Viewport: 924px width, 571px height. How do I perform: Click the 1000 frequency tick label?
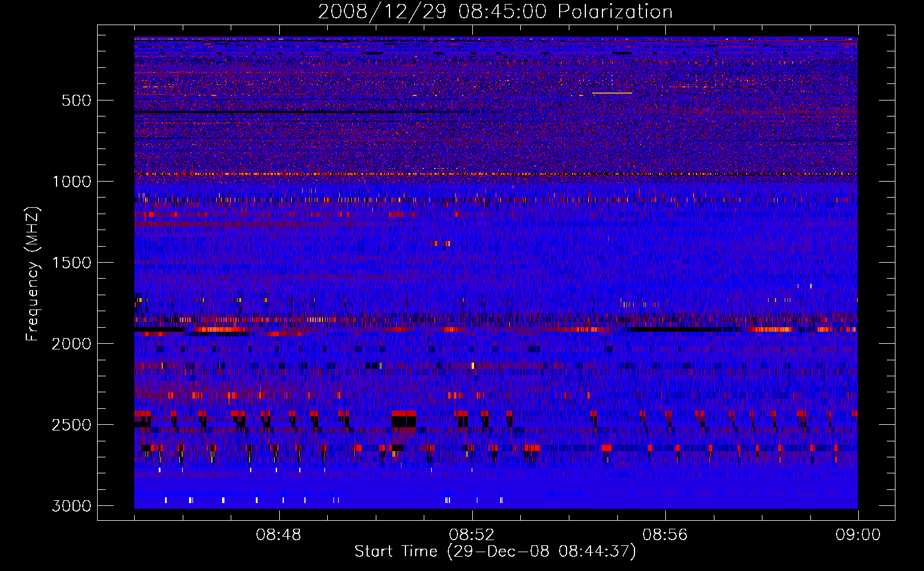(x=72, y=182)
